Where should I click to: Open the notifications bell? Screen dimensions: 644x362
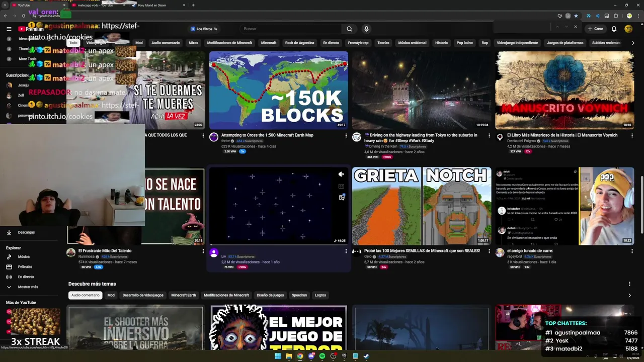point(614,29)
